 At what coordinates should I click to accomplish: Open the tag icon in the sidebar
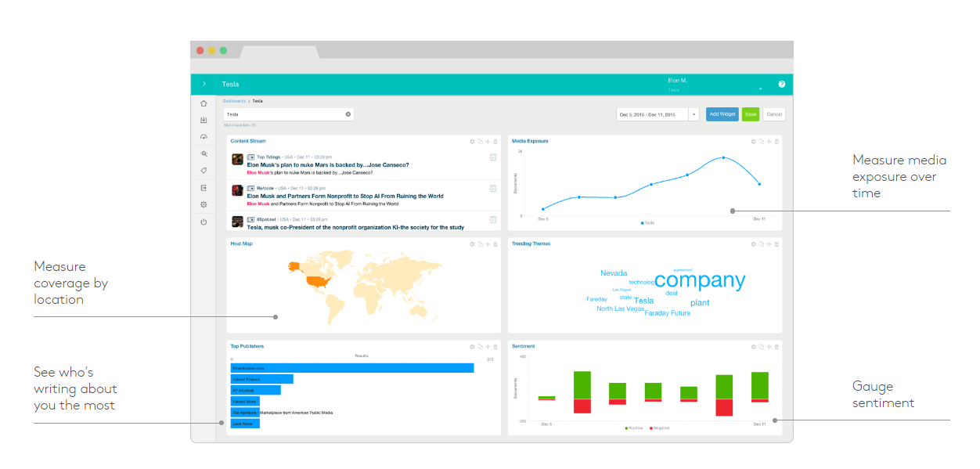click(204, 171)
